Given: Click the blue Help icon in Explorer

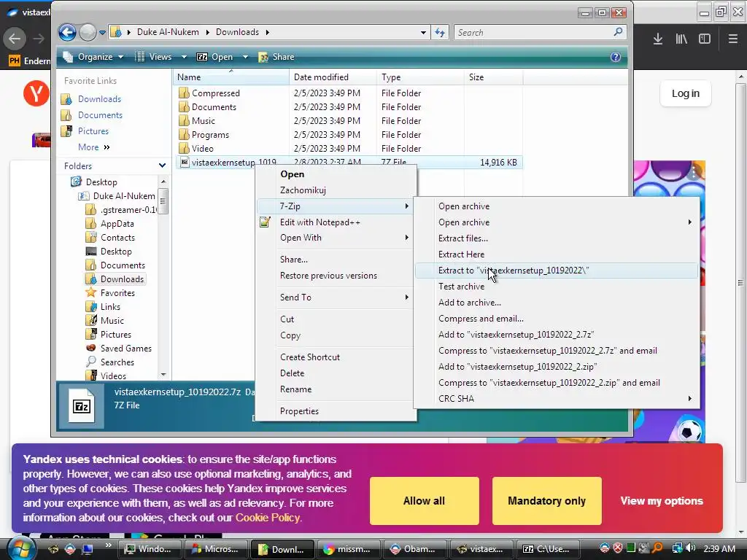Looking at the screenshot, I should click(616, 57).
